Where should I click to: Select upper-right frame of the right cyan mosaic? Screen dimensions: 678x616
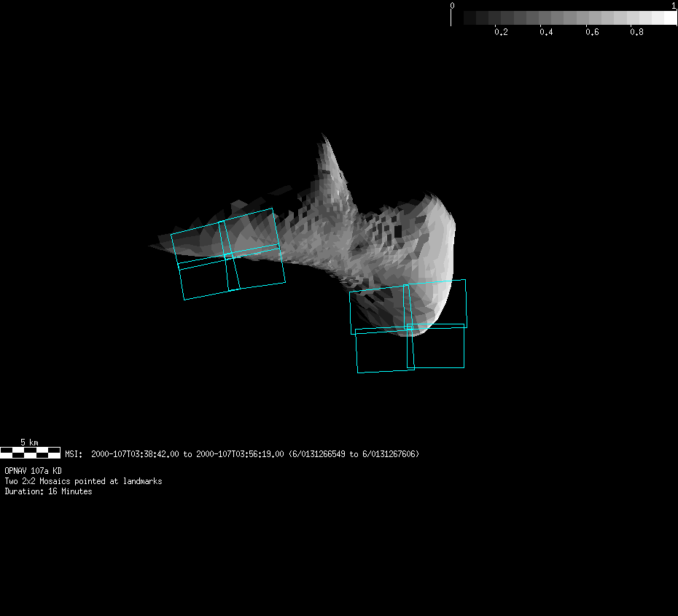[x=437, y=303]
